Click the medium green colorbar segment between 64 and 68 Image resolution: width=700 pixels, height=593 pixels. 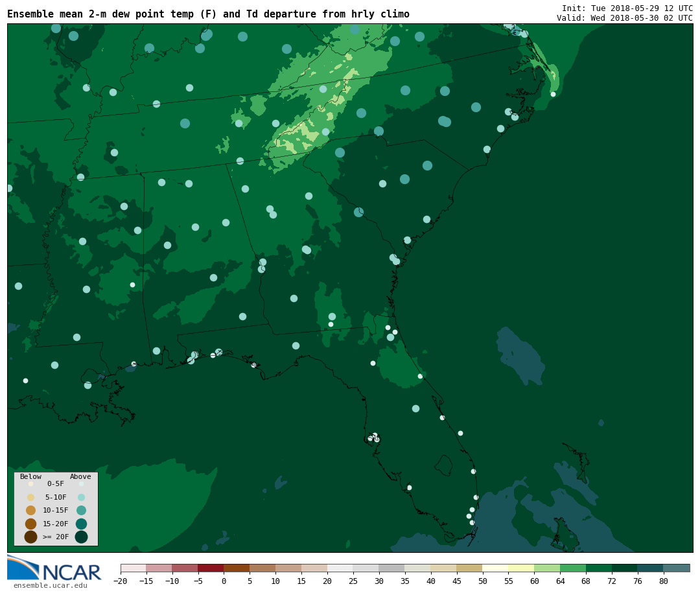point(573,568)
